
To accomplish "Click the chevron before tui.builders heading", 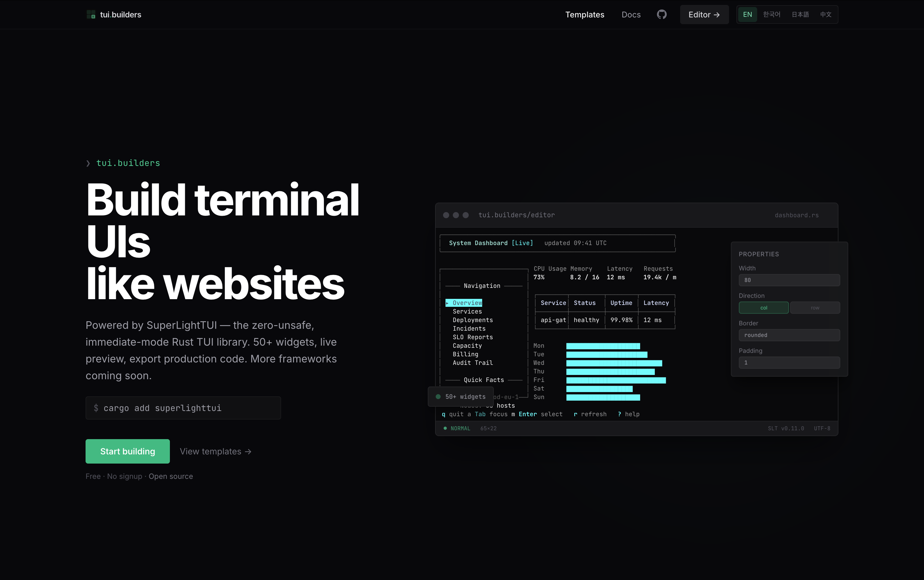I will pos(88,163).
